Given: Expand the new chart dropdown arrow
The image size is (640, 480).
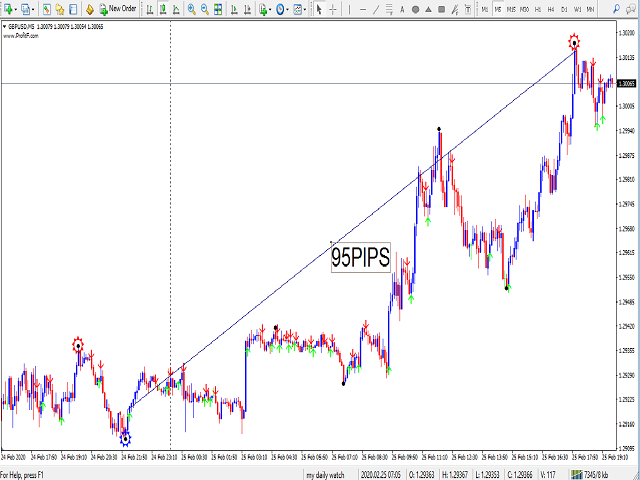Looking at the screenshot, I should (x=15, y=9).
